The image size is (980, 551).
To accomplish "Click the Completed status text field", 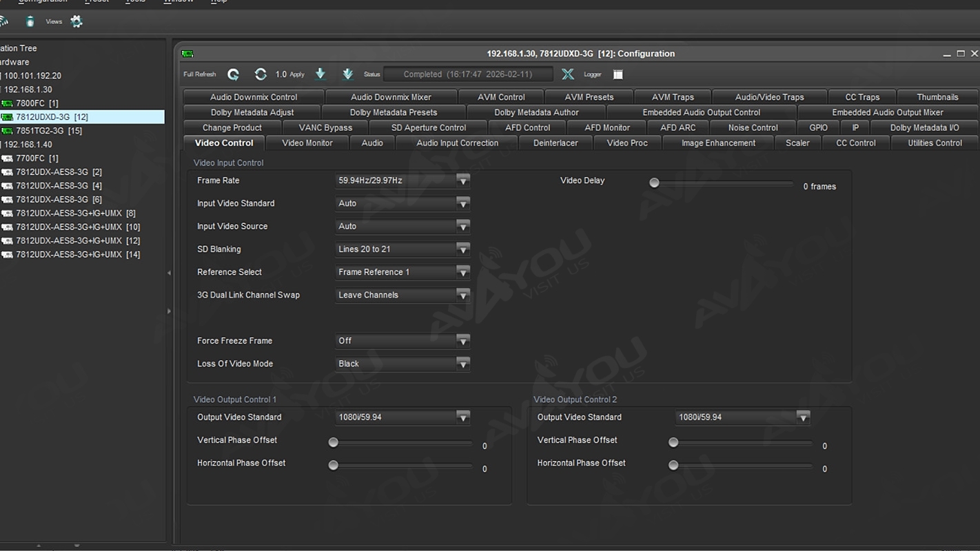I will (467, 74).
